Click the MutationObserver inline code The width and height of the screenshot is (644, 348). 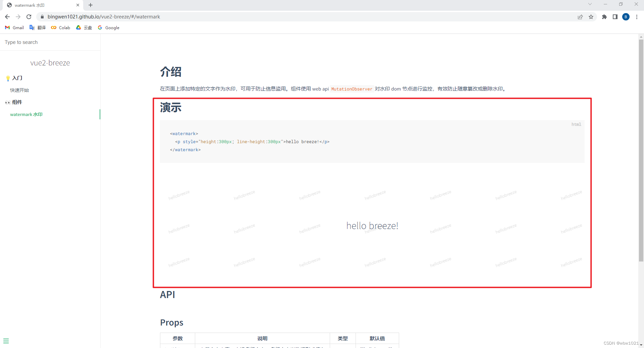pos(352,89)
